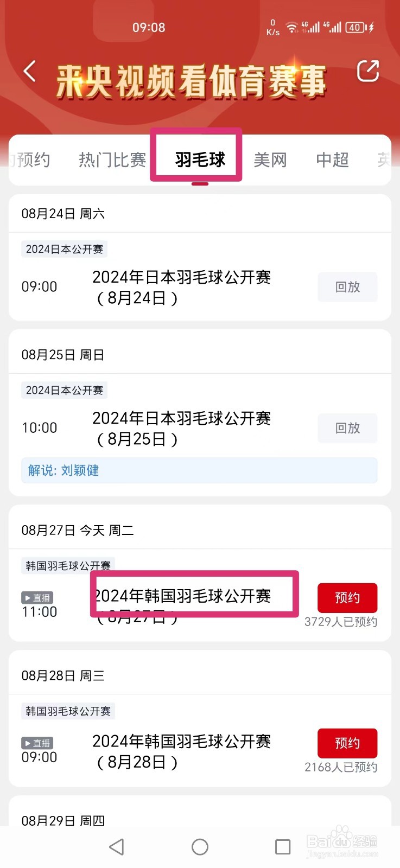Tap the 韩国羽毛球公开赛 tag on 08月28日
The image size is (400, 868).
pyautogui.click(x=68, y=711)
